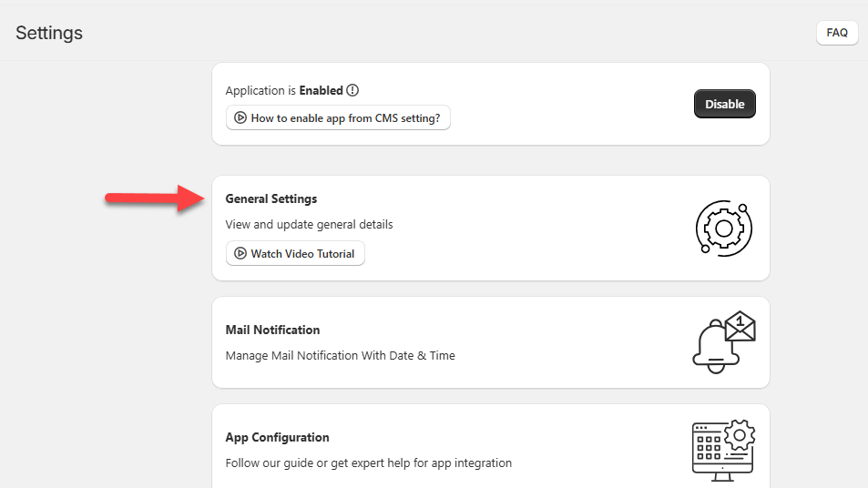The image size is (868, 488).
Task: Open the General Settings section
Action: [271, 198]
